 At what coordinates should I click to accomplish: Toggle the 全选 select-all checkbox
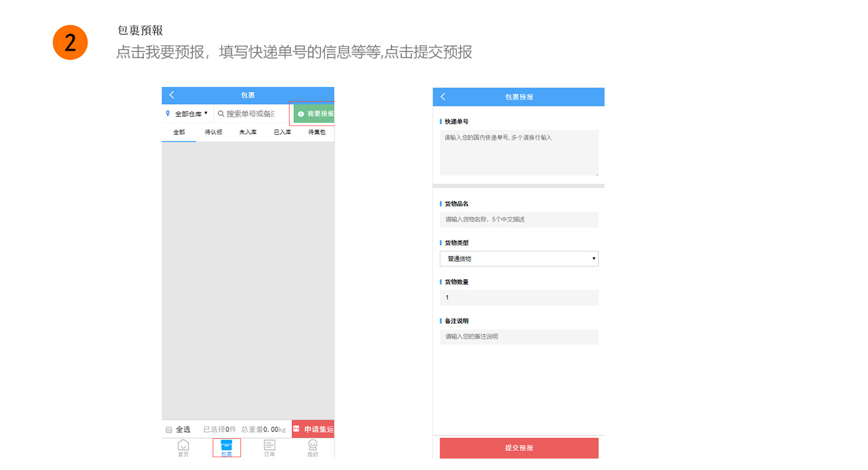[x=169, y=430]
